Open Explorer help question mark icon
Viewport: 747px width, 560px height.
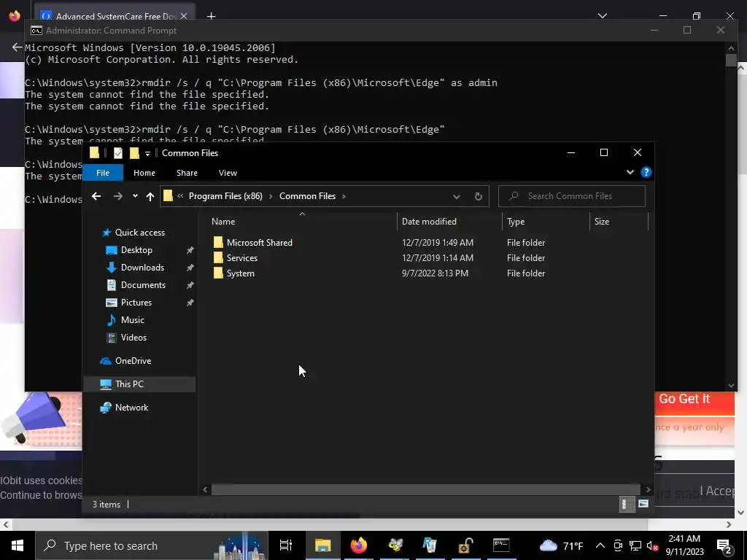click(646, 172)
